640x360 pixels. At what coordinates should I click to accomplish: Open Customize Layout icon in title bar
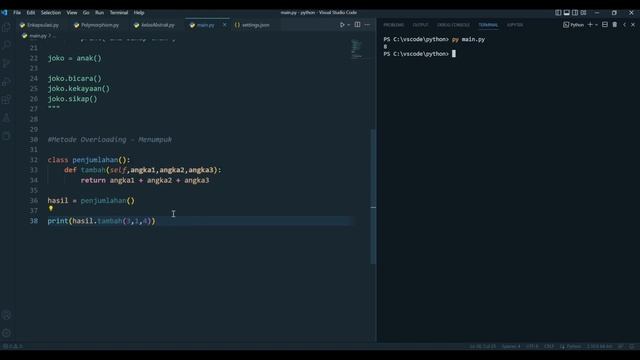pos(584,13)
